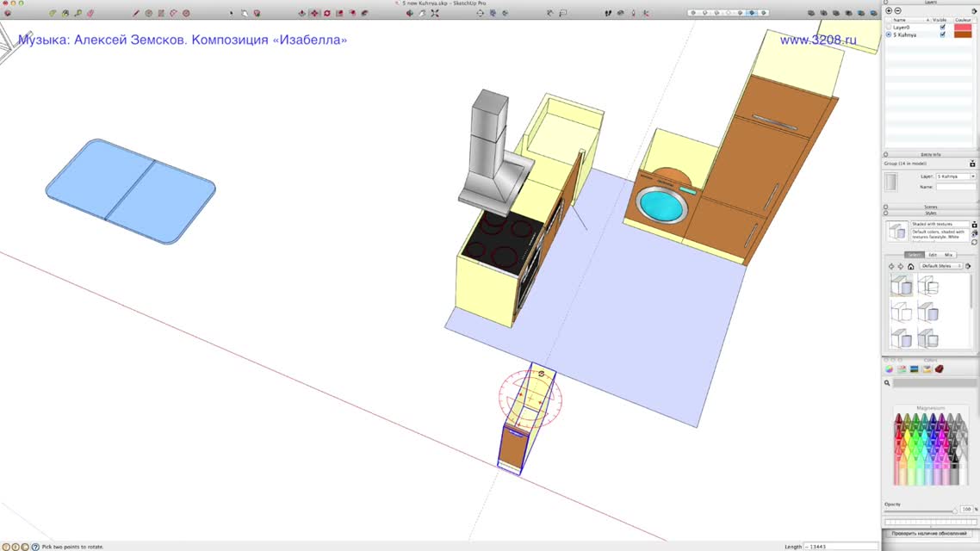The height and width of the screenshot is (551, 980).
Task: Click the Zoom Extents icon
Action: [x=435, y=13]
